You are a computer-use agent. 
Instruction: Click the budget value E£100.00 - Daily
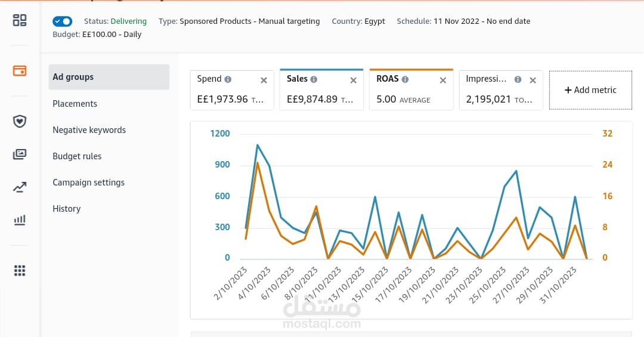tap(112, 35)
